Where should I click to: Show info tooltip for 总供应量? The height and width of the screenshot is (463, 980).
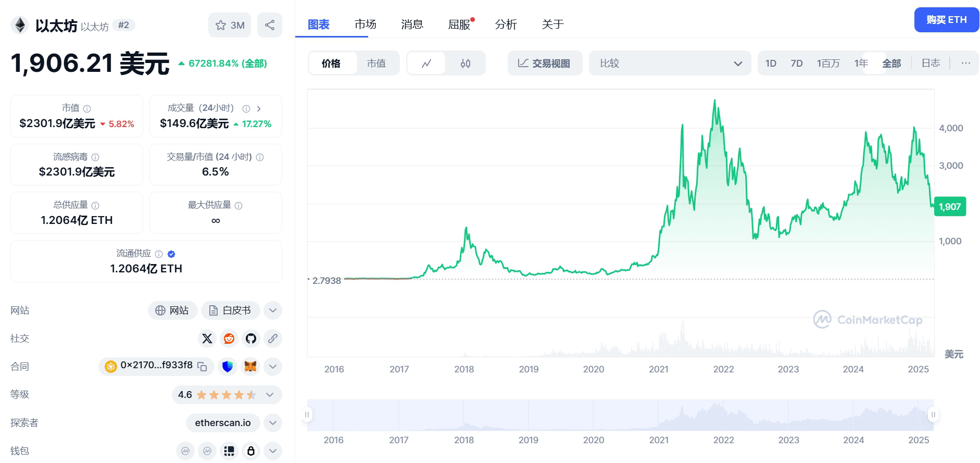click(95, 205)
